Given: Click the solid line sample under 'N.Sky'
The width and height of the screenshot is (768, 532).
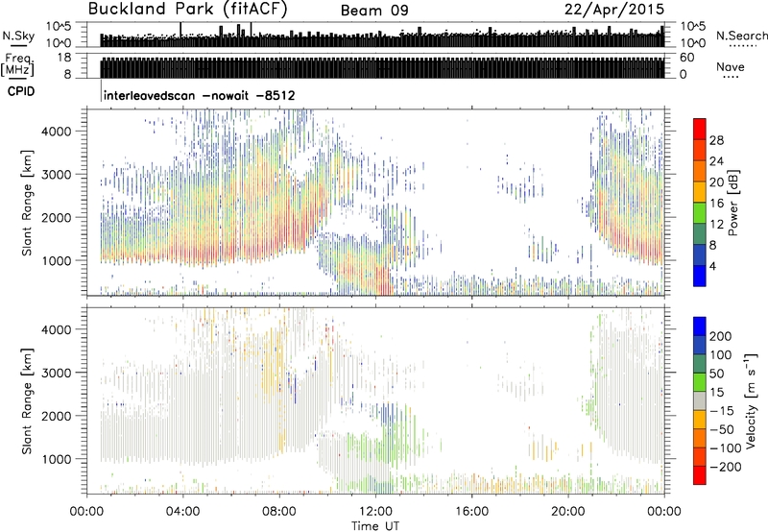Looking at the screenshot, I should click(x=18, y=45).
